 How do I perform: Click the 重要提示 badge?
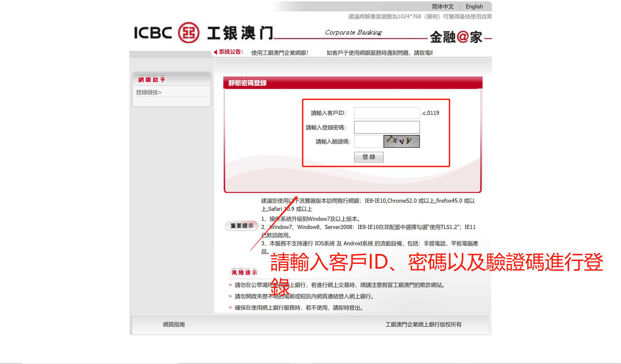point(241,226)
